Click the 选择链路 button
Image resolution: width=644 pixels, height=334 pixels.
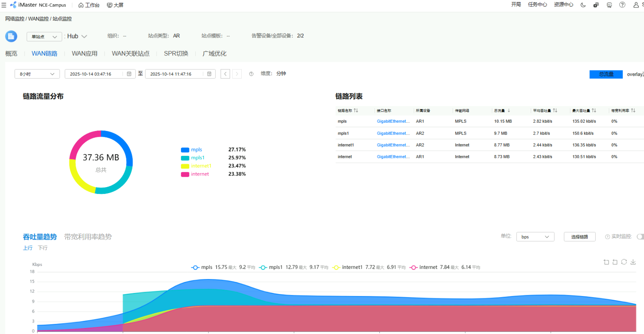click(x=579, y=237)
